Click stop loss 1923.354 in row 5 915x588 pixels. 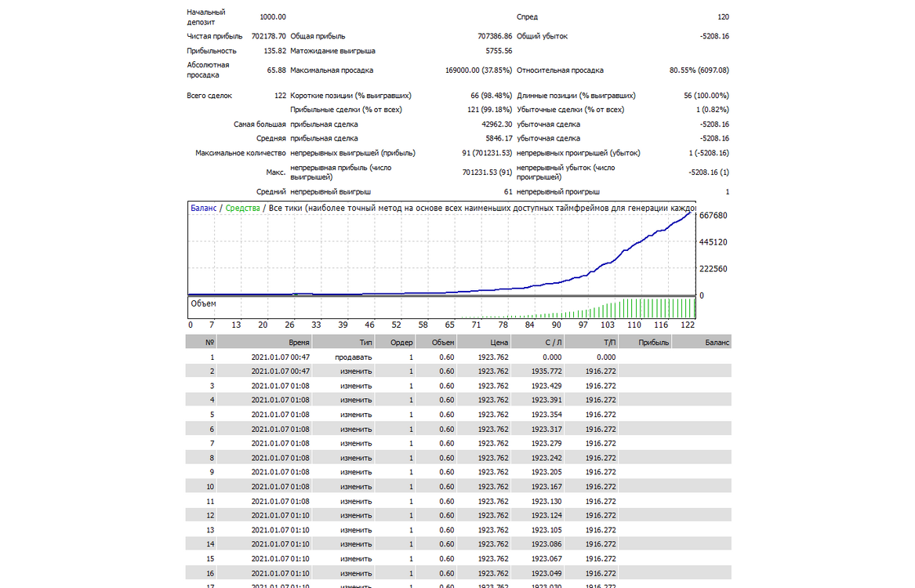[x=546, y=415]
